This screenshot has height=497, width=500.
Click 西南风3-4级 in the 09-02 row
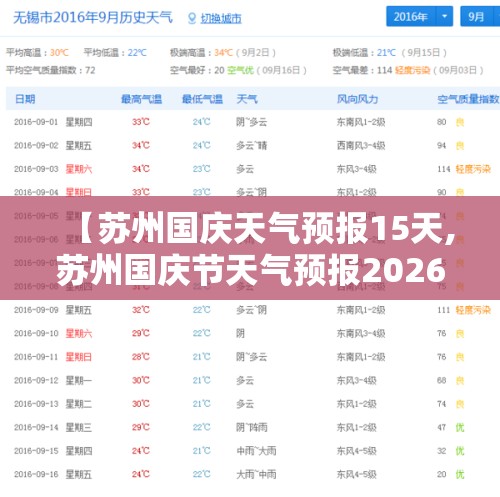pyautogui.click(x=361, y=146)
